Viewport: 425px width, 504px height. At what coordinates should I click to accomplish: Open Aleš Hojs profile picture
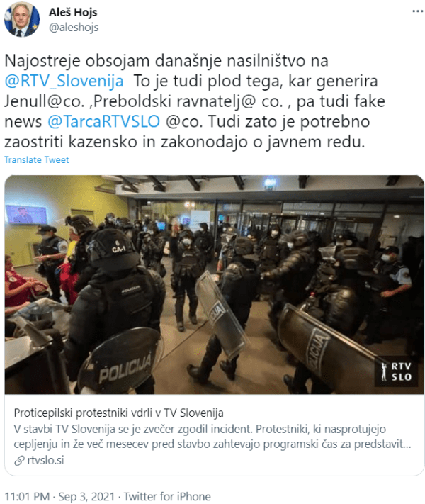coord(22,19)
